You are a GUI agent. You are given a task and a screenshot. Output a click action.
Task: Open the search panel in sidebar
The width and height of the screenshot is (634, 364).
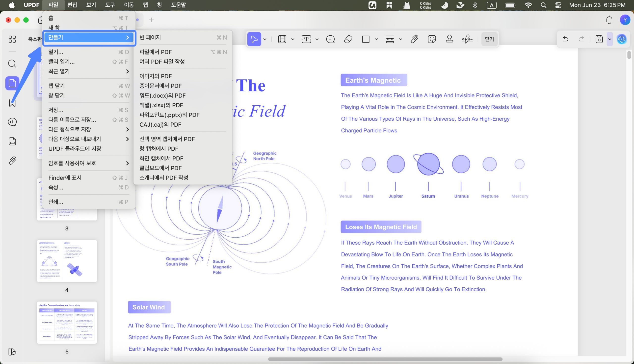click(12, 64)
